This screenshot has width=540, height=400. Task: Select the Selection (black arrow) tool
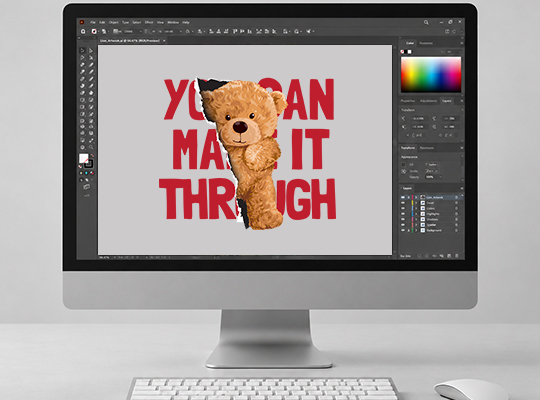coord(82,51)
